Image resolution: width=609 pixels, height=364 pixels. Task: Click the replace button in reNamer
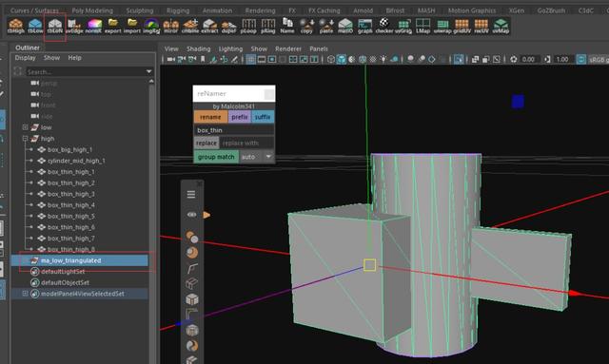[x=206, y=144]
